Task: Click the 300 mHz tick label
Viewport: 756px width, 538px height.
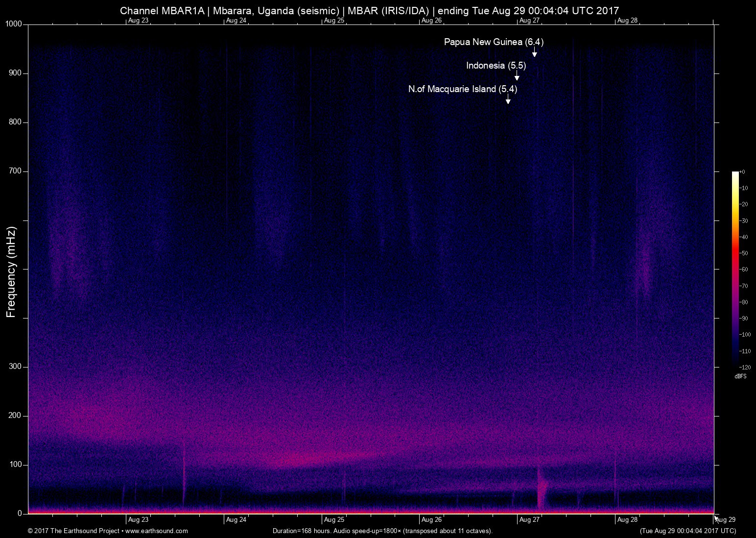Action: point(15,367)
